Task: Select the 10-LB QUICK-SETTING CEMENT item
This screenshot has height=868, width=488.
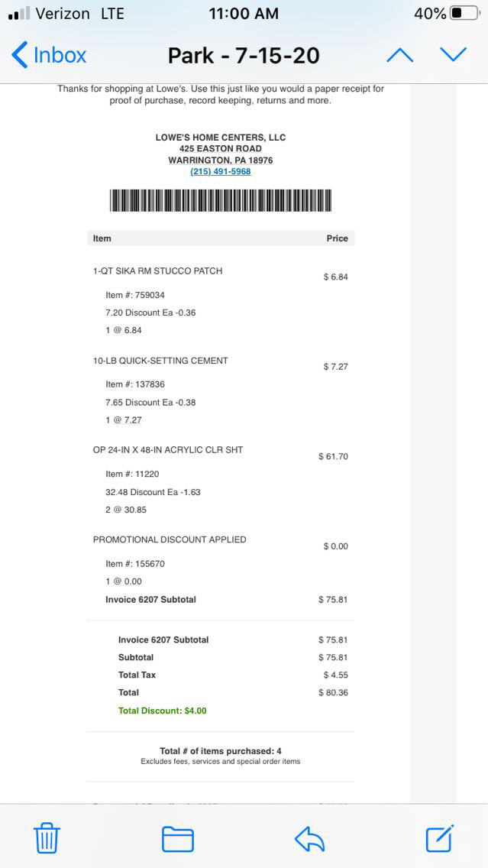Action: pos(160,361)
